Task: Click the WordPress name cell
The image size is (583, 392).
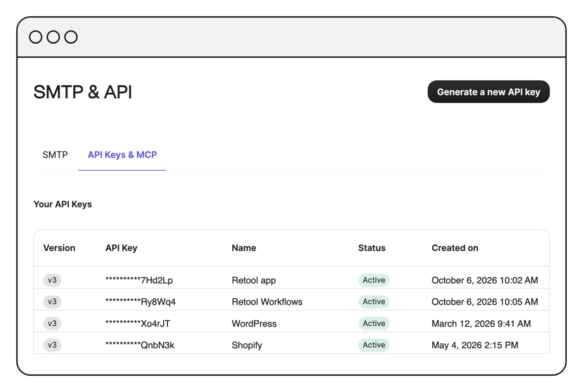Action: pos(254,324)
